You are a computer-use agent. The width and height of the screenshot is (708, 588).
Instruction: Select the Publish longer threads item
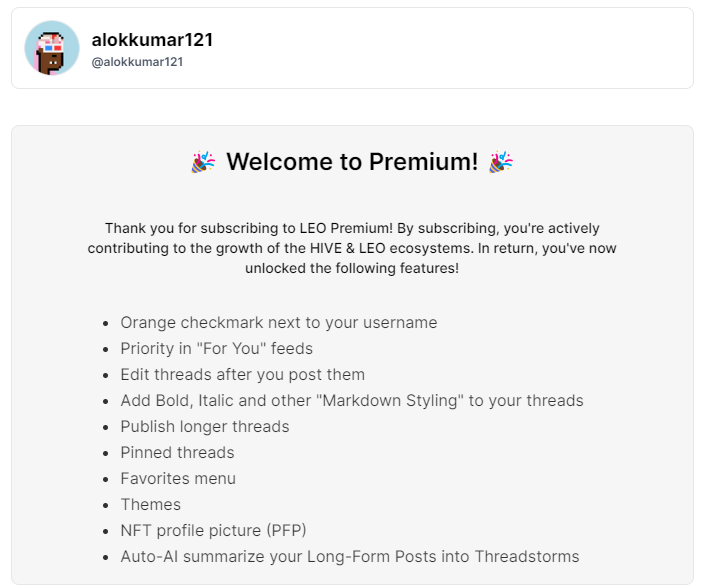205,426
